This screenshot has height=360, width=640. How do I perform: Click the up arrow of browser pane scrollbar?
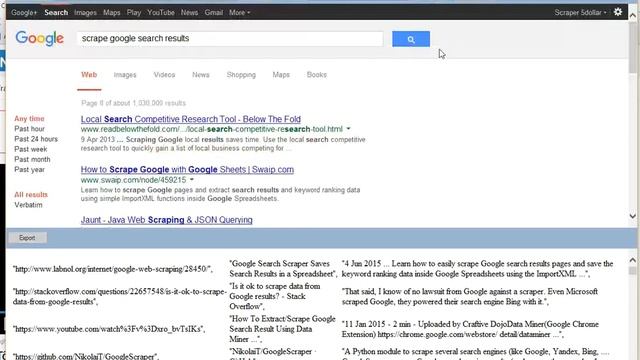click(x=633, y=16)
